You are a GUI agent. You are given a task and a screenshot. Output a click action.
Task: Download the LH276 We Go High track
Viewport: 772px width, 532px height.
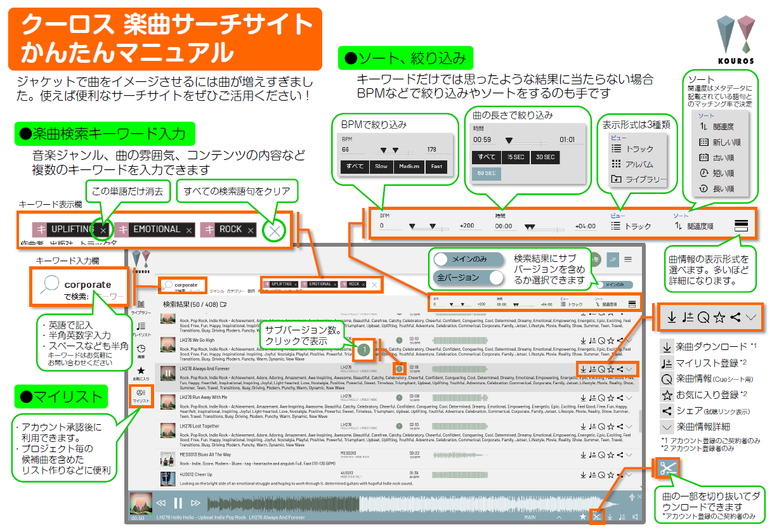click(x=583, y=341)
